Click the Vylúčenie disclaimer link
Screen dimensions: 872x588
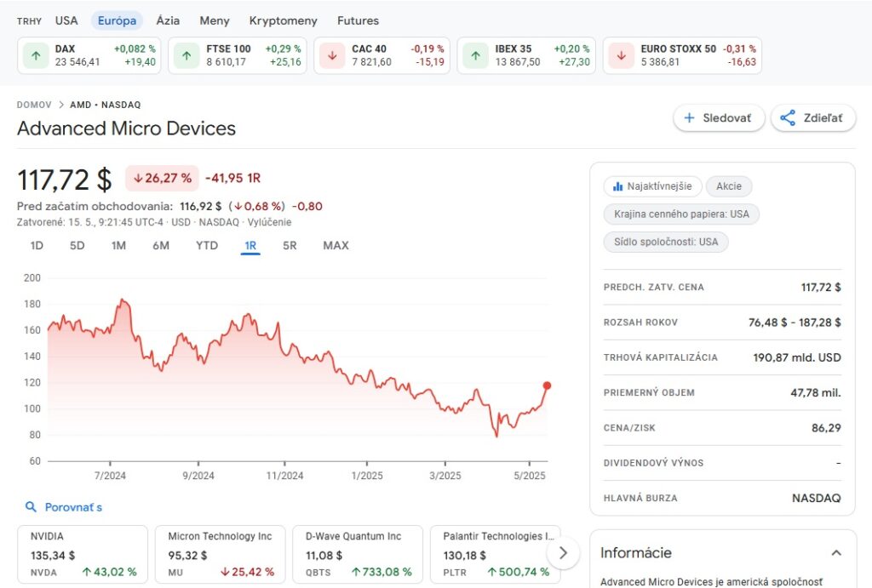[x=269, y=222]
